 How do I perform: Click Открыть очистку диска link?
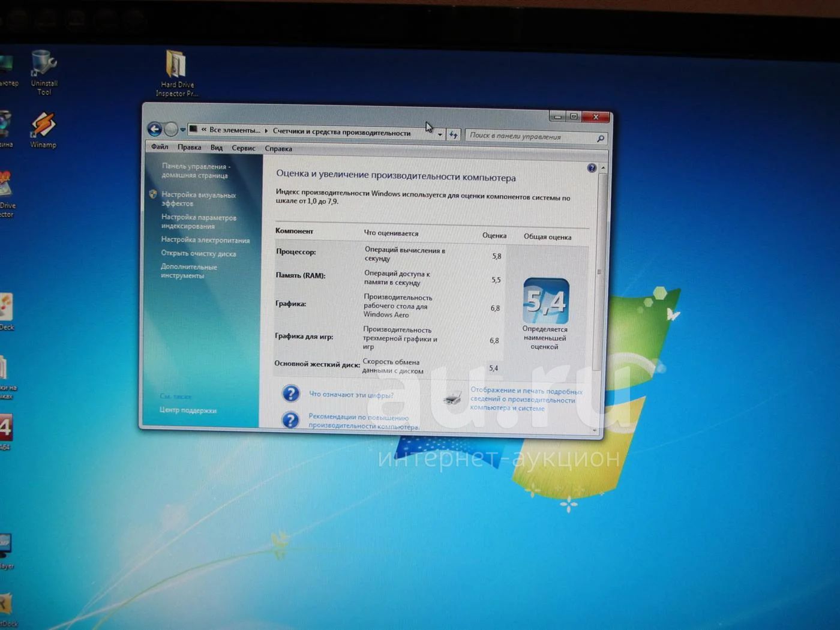point(199,253)
